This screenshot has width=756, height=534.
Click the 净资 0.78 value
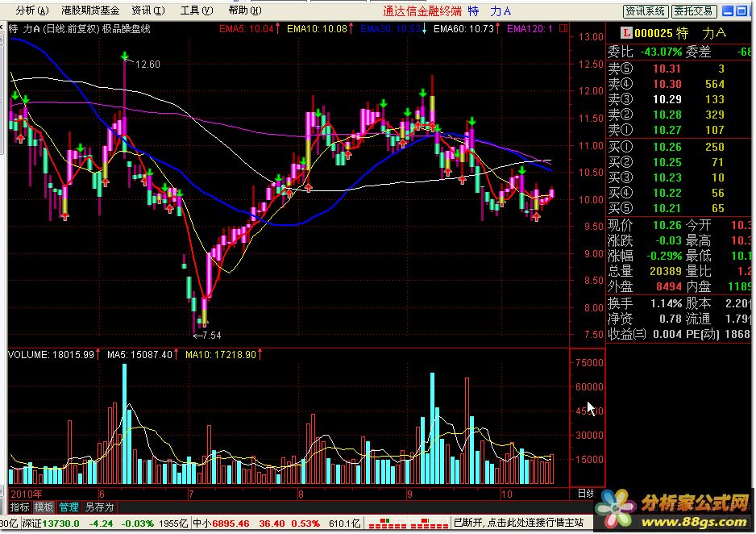(671, 319)
